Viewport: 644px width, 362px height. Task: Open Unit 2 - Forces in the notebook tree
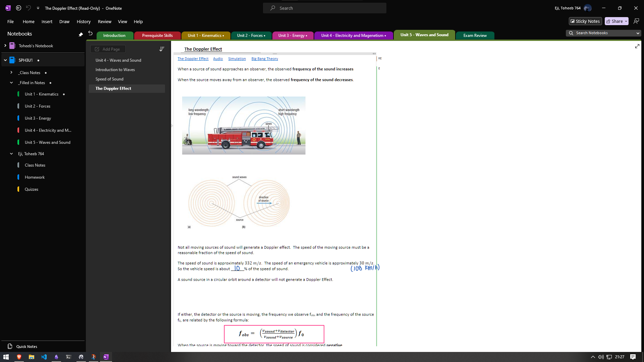click(x=37, y=106)
